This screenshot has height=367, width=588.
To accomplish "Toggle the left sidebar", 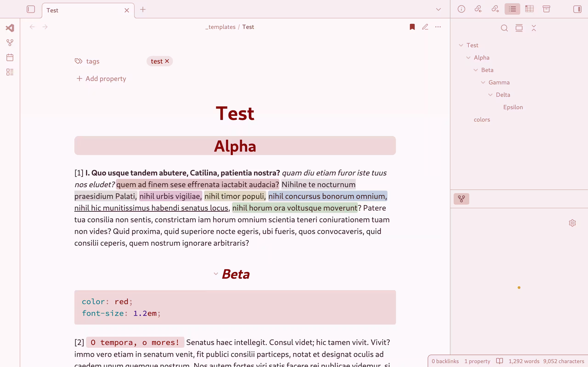I will click(31, 9).
